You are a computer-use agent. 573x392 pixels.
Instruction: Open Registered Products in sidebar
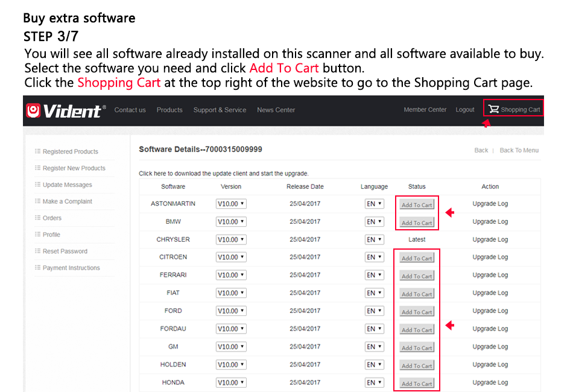click(70, 151)
